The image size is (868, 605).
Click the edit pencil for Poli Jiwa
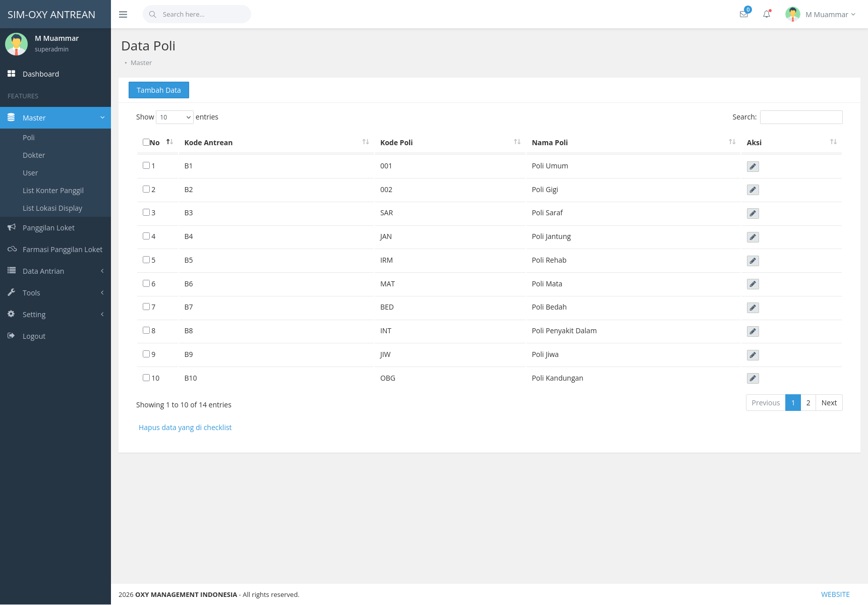point(753,355)
